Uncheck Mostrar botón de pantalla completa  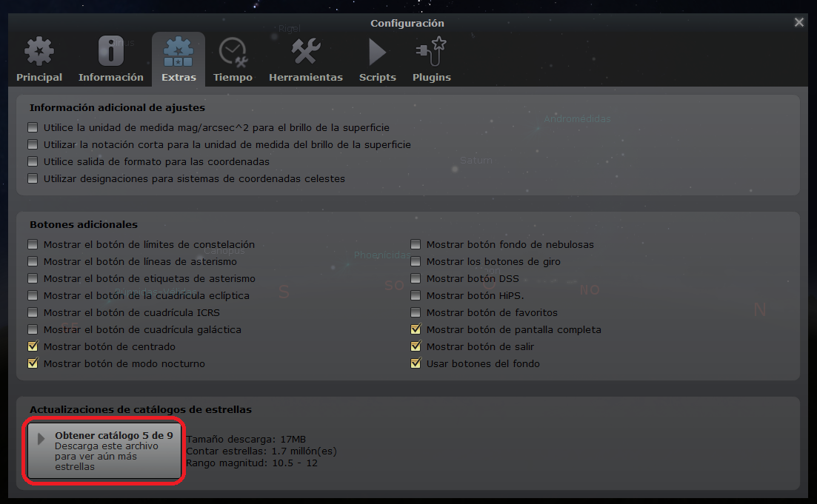tap(416, 329)
